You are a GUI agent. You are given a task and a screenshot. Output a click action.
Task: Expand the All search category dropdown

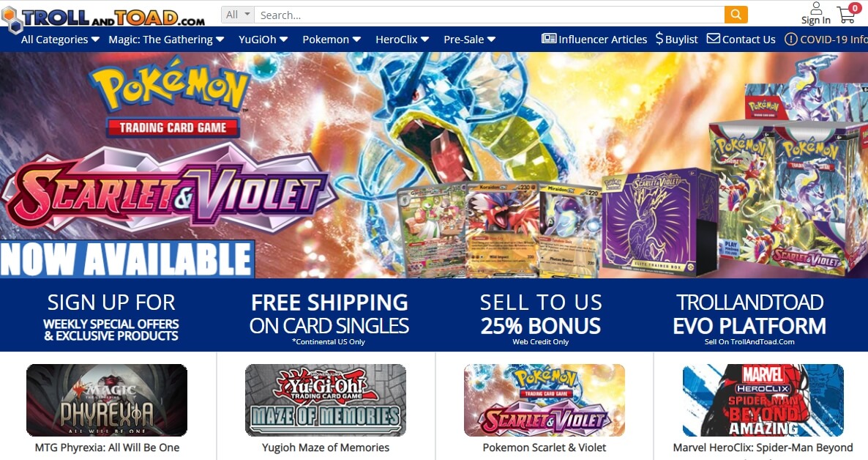[238, 15]
